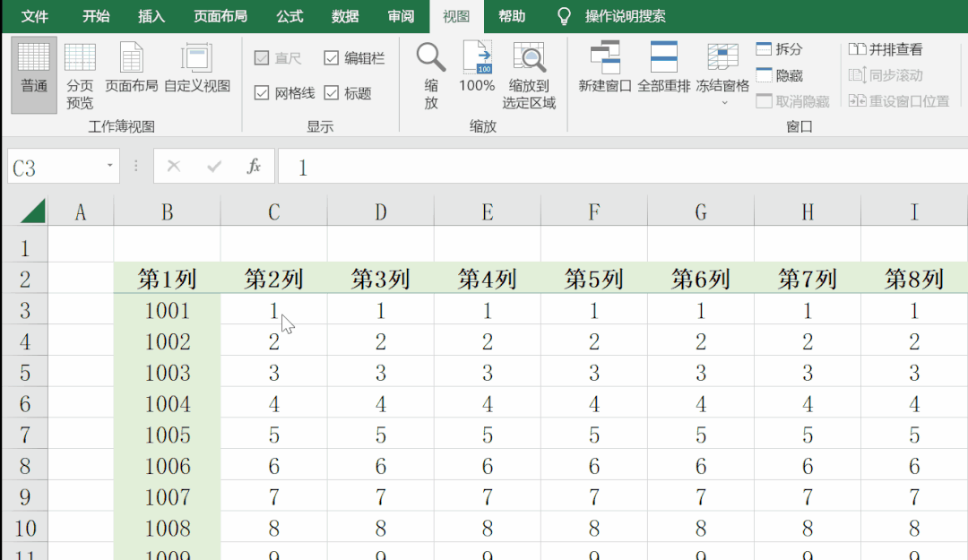Viewport: 968px width, 560px height.
Task: Open the 文件 file menu
Action: coord(35,16)
